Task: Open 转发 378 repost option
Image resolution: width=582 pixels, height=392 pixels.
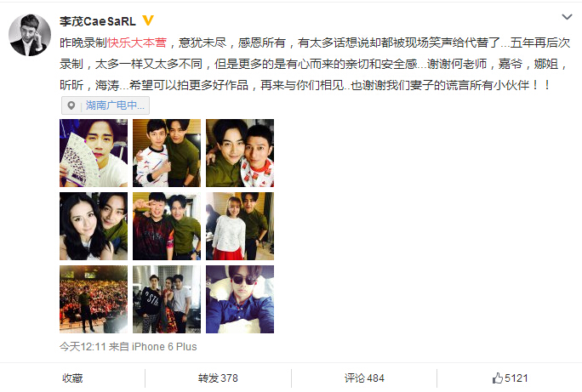Action: pos(218,378)
